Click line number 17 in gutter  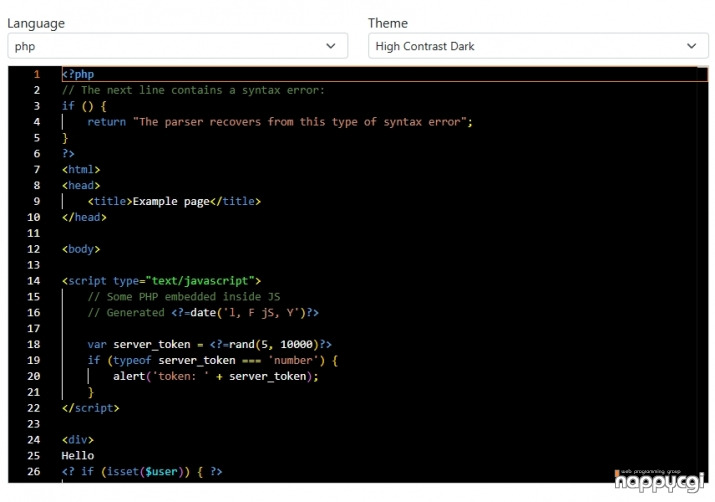coord(33,329)
